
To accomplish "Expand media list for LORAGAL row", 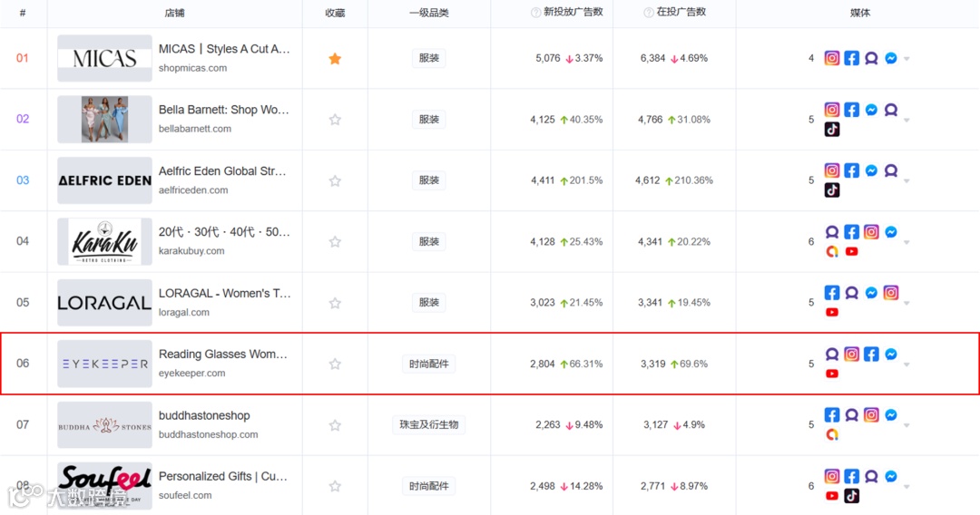I will coord(906,304).
